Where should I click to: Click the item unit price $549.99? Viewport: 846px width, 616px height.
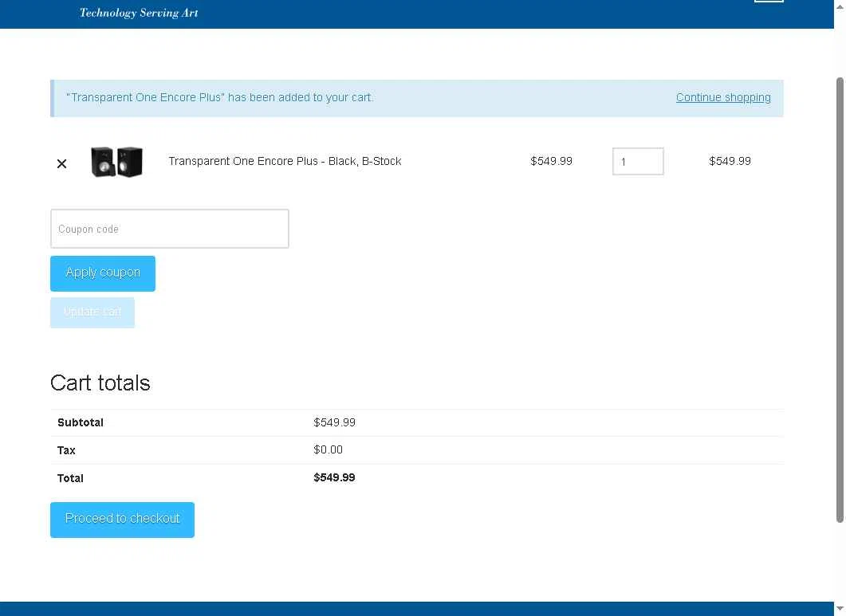point(551,161)
